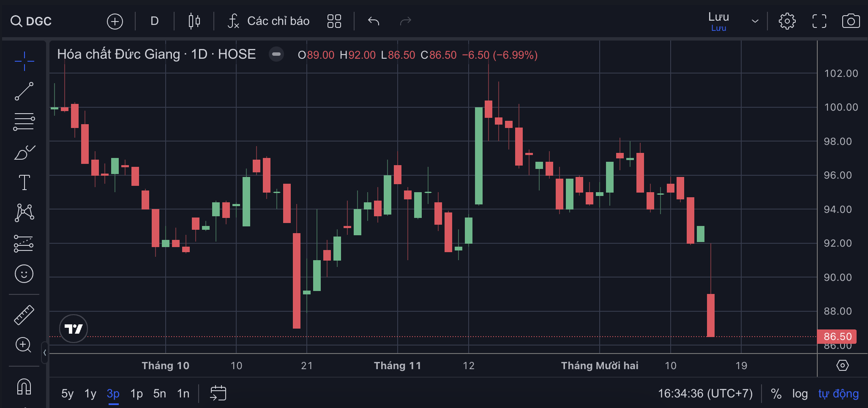Click the DGC symbol search field

38,21
